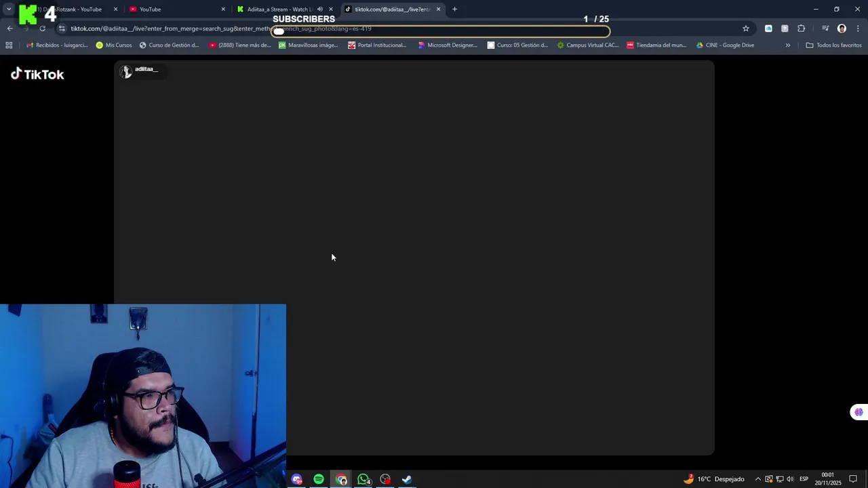Bookmark this page with star icon

(746, 28)
